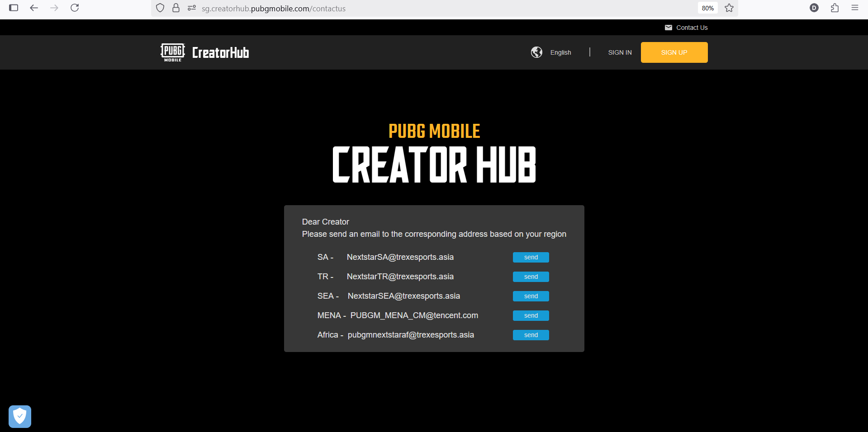
Task: Click the NextstarSA@trexesports.asia email text
Action: coord(400,257)
